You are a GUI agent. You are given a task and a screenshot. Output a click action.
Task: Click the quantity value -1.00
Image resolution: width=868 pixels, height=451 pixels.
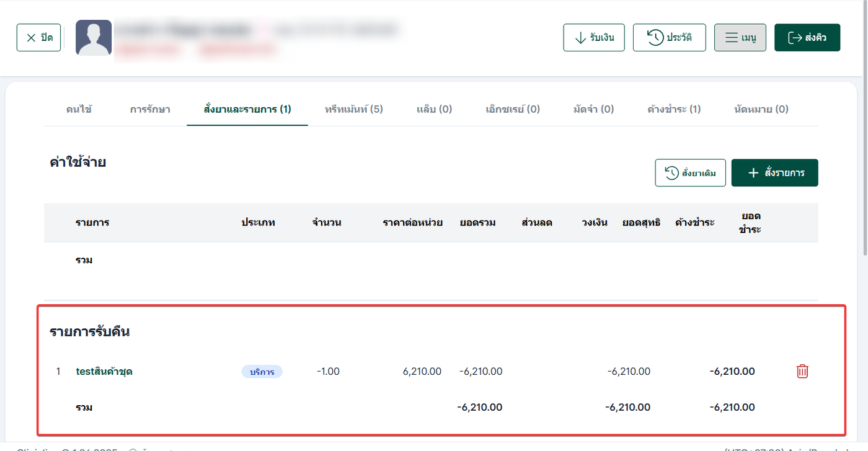pos(328,372)
